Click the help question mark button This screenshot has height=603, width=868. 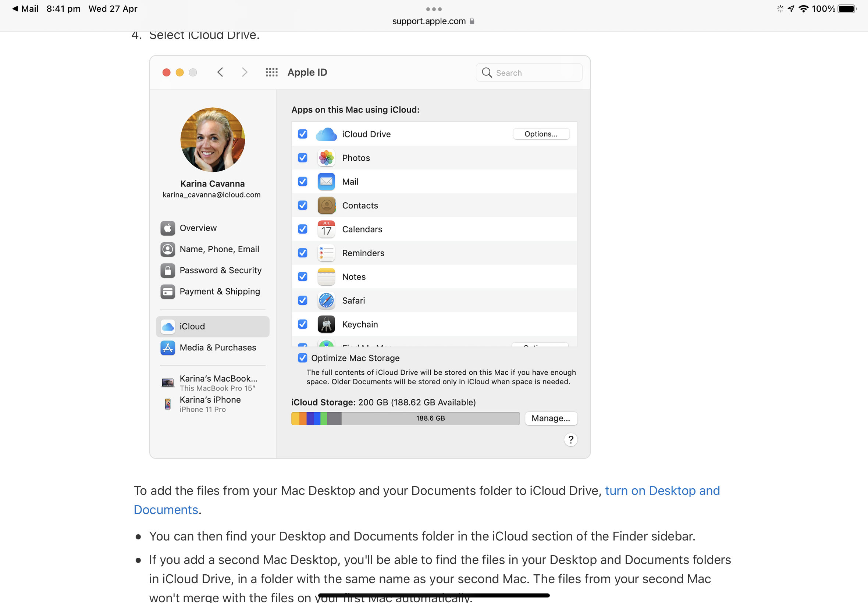[570, 440]
